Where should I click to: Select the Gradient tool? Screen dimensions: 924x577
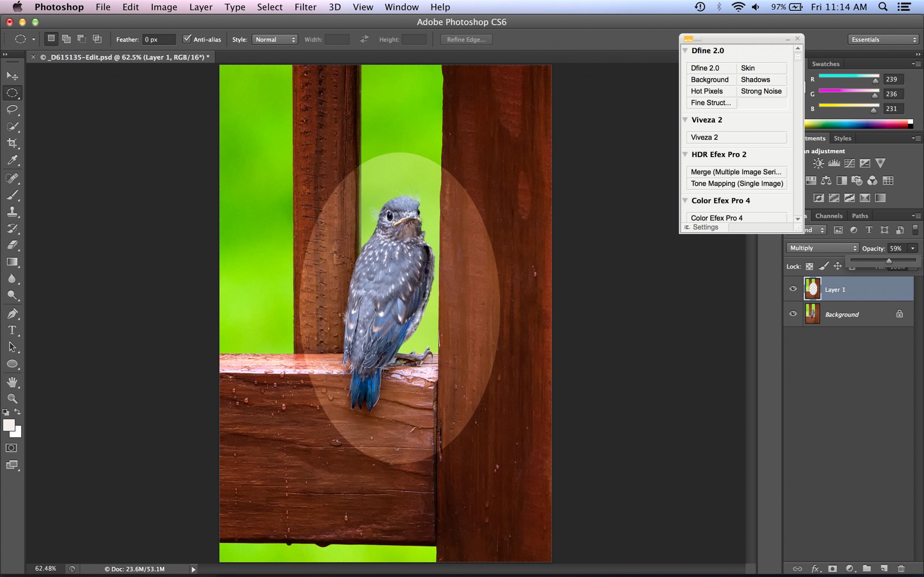tap(12, 262)
